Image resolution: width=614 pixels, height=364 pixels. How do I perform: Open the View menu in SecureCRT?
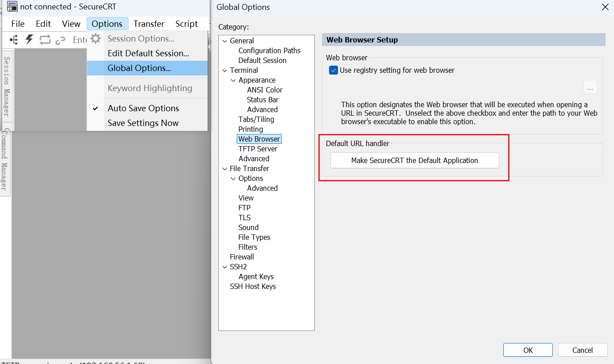[x=71, y=24]
